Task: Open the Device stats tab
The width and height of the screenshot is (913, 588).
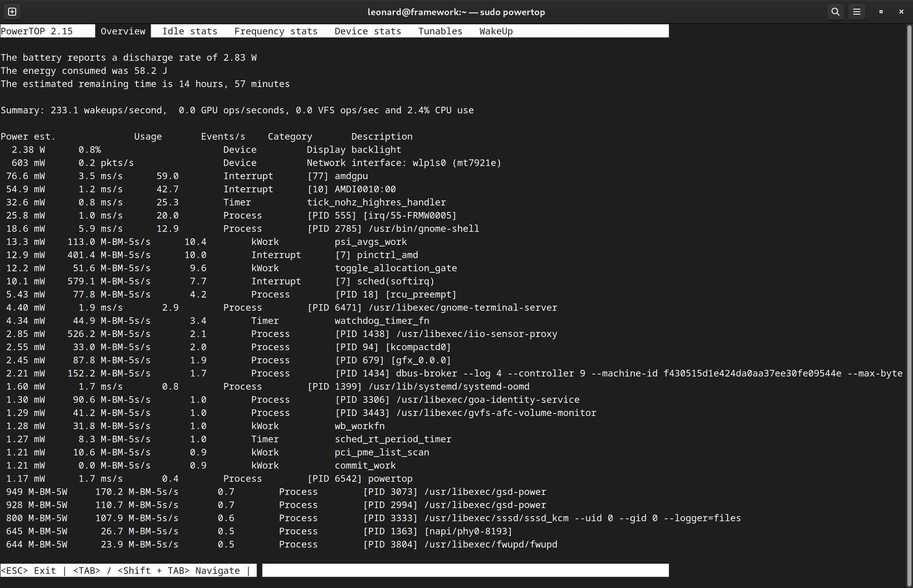Action: [x=367, y=31]
